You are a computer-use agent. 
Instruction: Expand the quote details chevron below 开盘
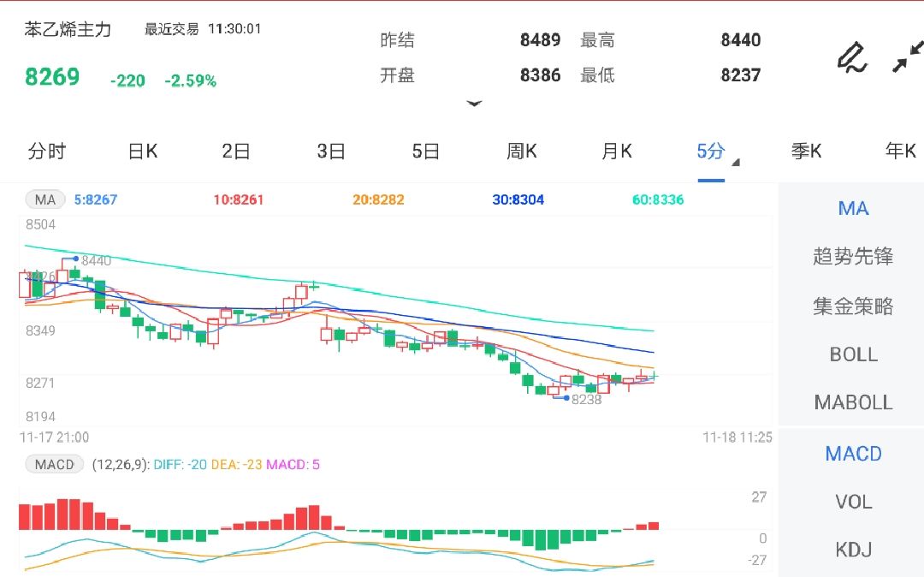pyautogui.click(x=474, y=104)
